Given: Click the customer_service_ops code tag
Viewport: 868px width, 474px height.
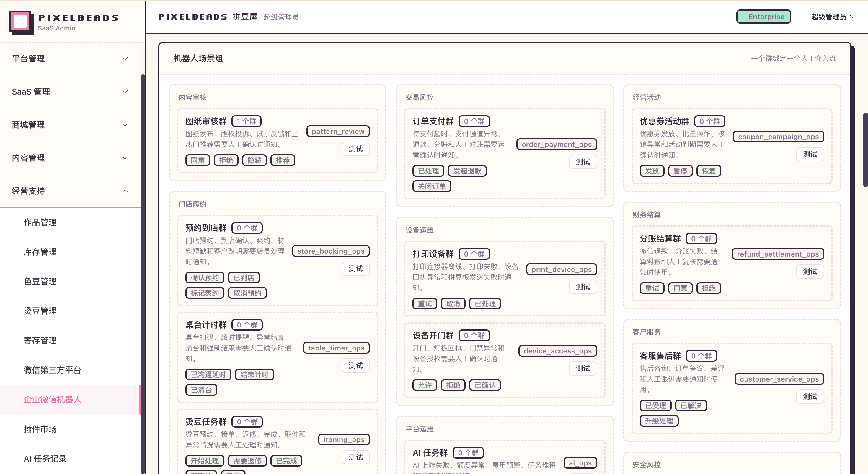Looking at the screenshot, I should tap(779, 379).
